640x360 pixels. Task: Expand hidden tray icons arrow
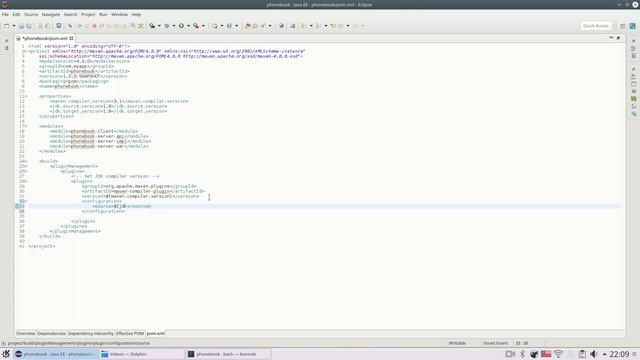[x=604, y=354]
